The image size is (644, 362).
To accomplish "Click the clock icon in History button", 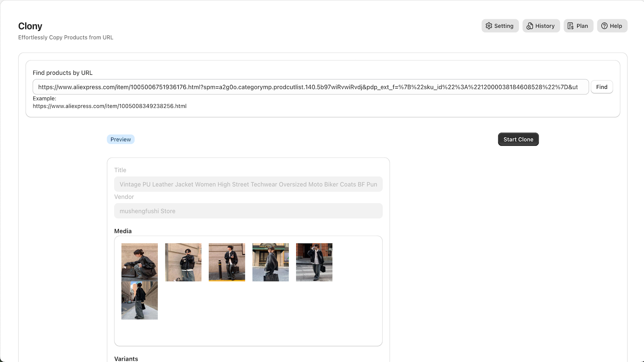I will pyautogui.click(x=530, y=26).
